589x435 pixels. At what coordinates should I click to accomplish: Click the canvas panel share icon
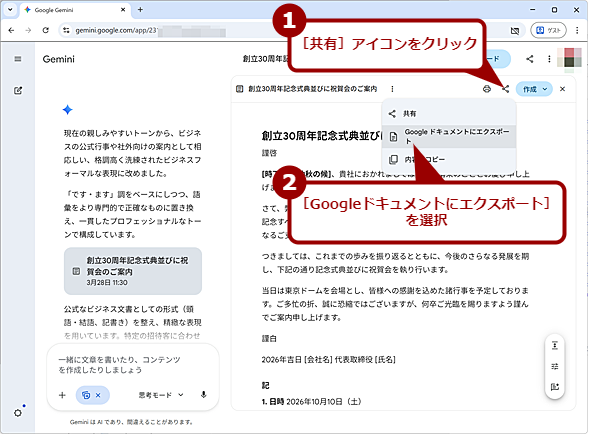[x=506, y=89]
